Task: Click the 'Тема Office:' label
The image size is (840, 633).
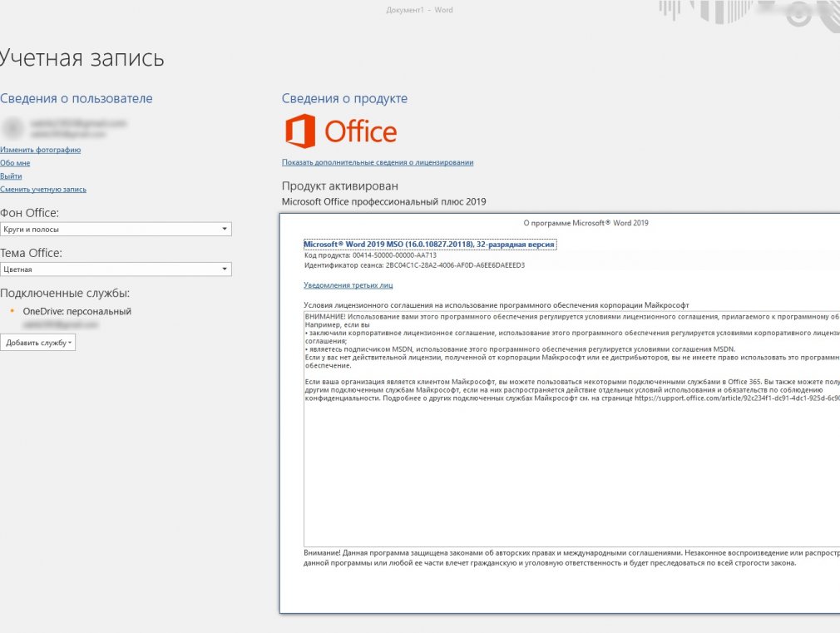Action: tap(31, 253)
